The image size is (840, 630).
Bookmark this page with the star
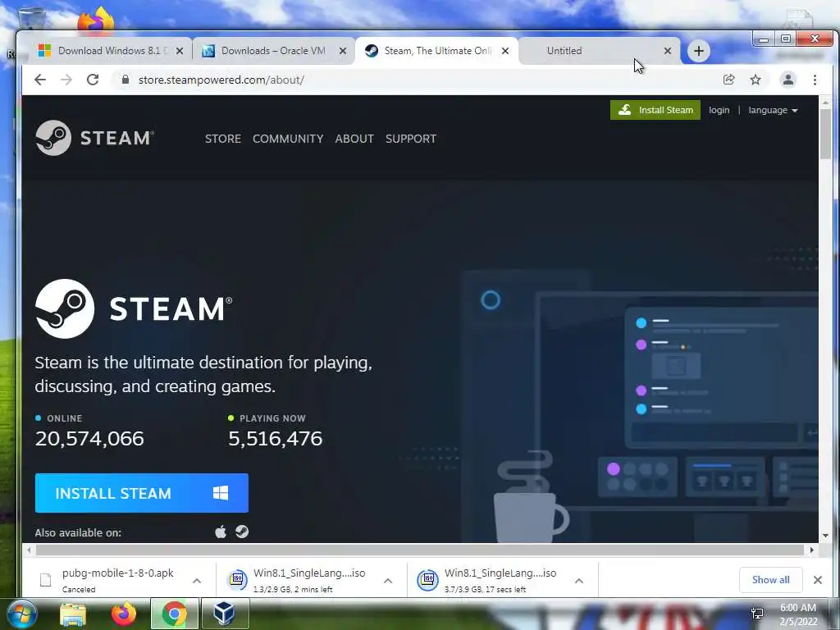point(756,80)
